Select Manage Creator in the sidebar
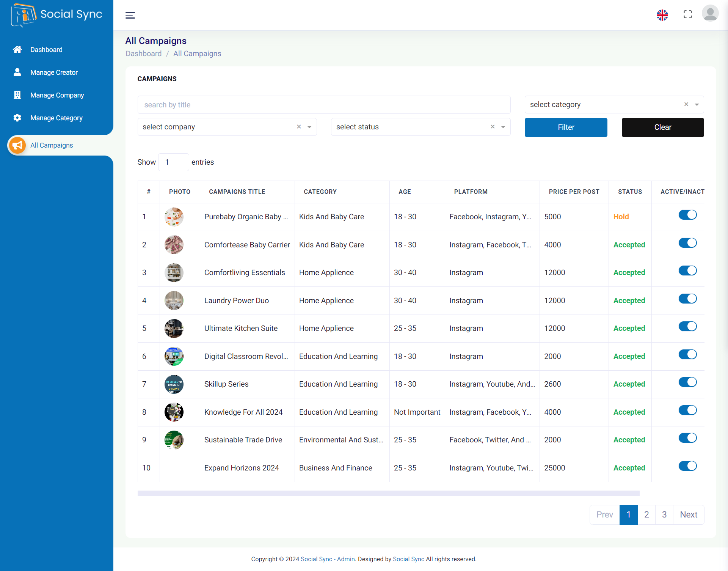This screenshot has height=571, width=728. coord(54,72)
